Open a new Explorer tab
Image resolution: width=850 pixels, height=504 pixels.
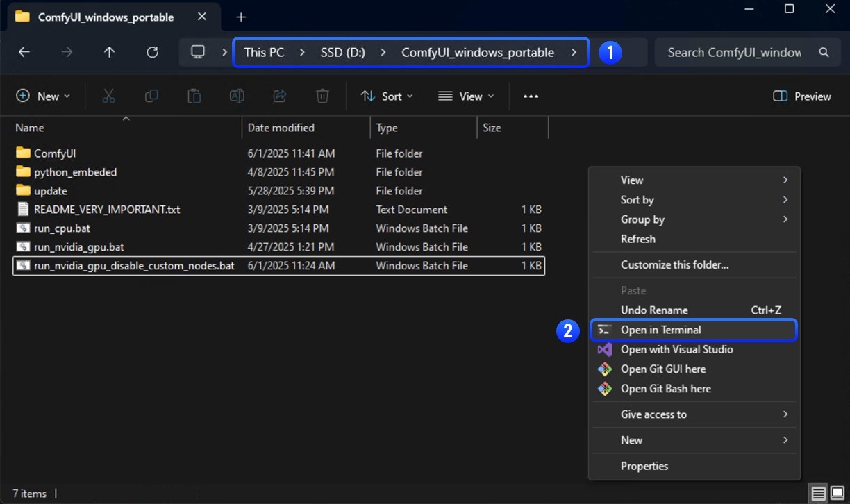pos(240,17)
